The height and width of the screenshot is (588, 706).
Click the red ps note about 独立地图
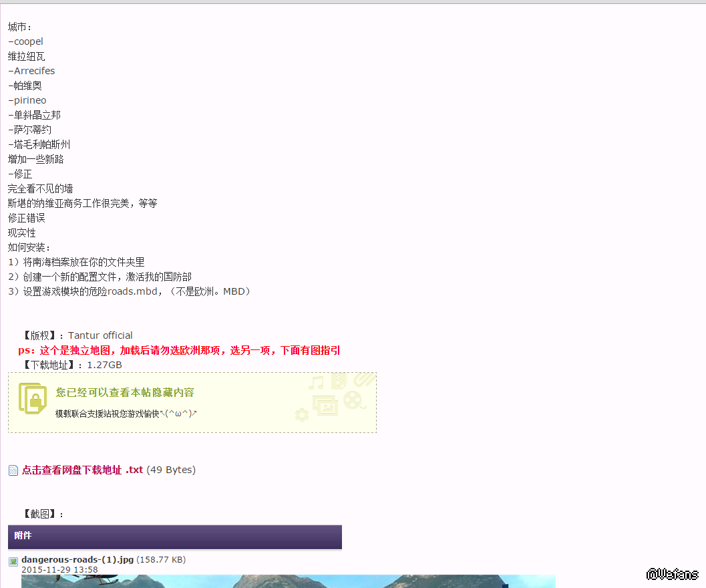pos(179,351)
